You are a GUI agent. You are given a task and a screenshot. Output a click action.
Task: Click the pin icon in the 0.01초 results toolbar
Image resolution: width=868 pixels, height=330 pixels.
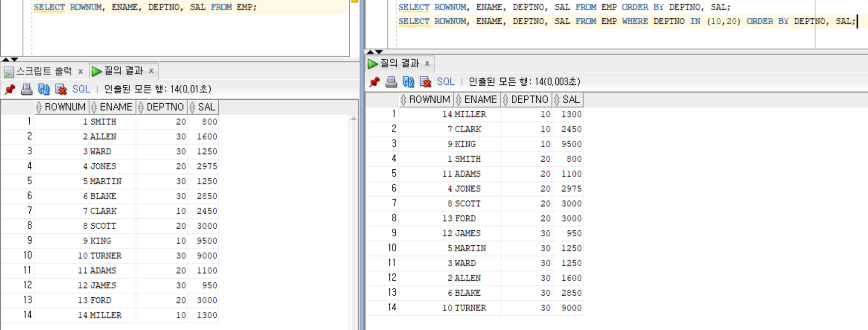click(10, 89)
